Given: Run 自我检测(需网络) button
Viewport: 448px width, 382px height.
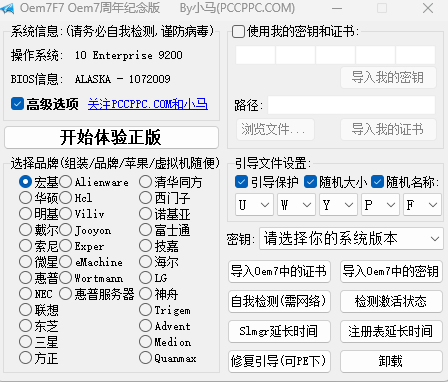Looking at the screenshot, I should [x=279, y=301].
